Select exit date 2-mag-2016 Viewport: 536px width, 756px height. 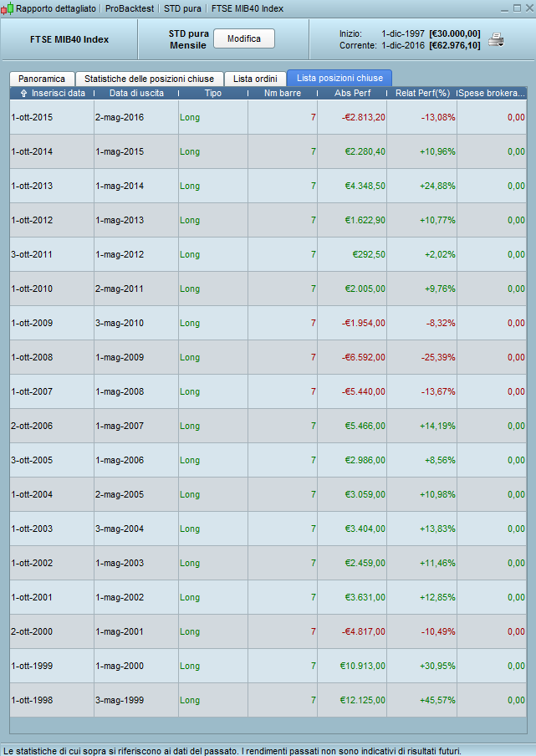point(120,117)
